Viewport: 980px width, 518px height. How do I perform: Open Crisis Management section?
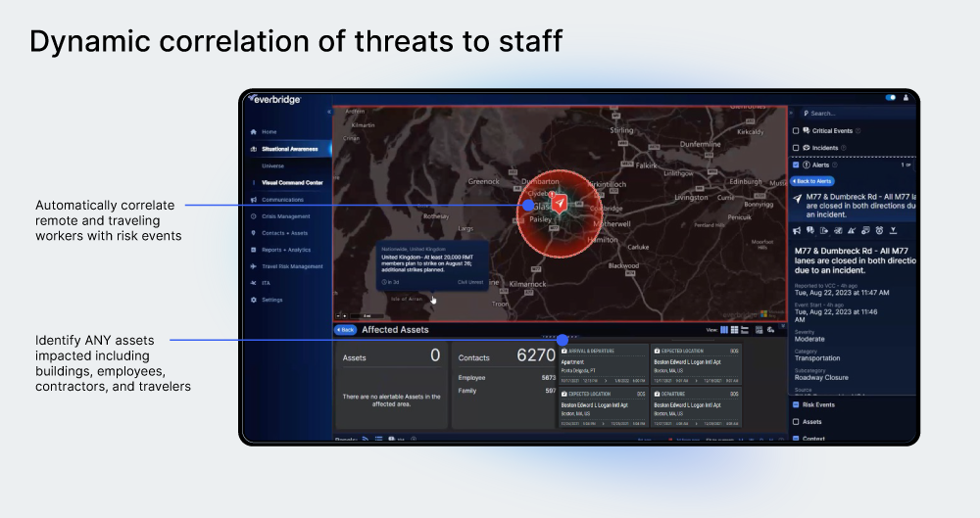pyautogui.click(x=285, y=216)
